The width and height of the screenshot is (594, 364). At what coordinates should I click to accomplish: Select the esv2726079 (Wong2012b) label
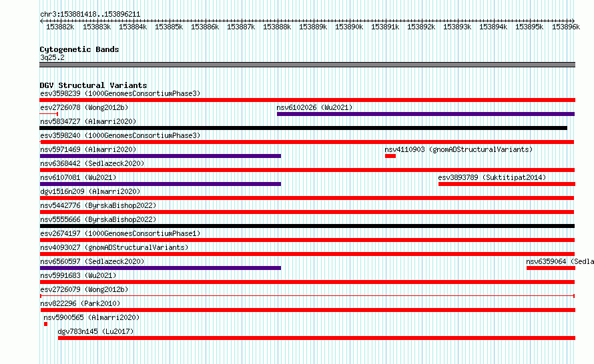84,289
